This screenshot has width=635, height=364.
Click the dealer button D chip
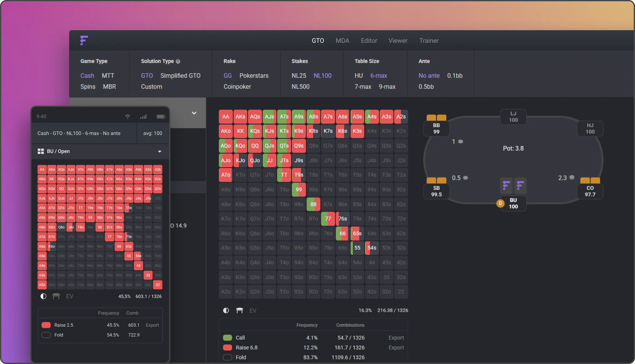tap(500, 203)
